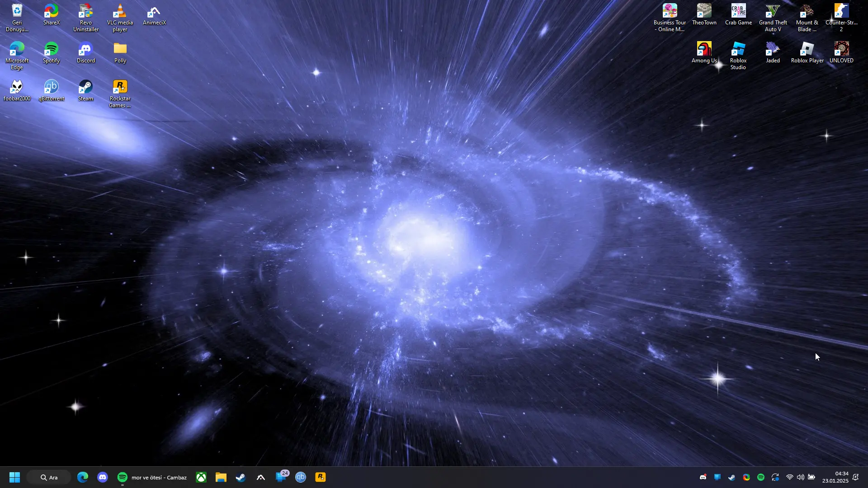Viewport: 868px width, 488px height.
Task: Select the qBittorrent desktop shortcut
Action: [x=52, y=90]
